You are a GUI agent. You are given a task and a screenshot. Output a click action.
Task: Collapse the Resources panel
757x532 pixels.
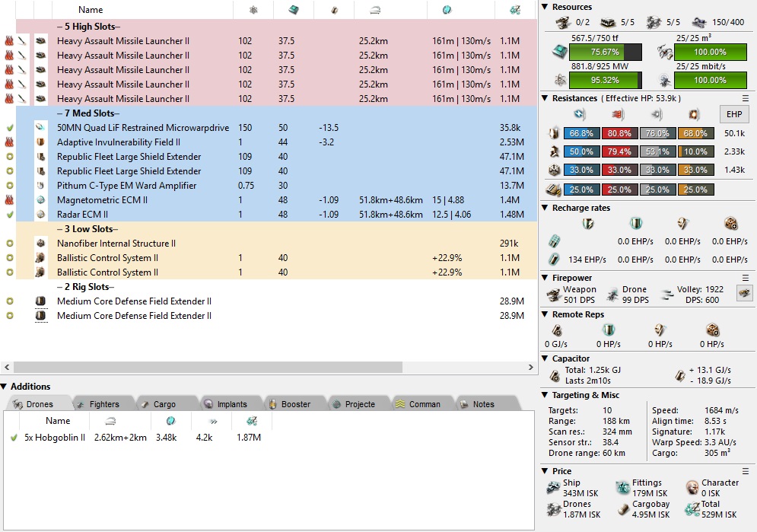click(x=545, y=7)
